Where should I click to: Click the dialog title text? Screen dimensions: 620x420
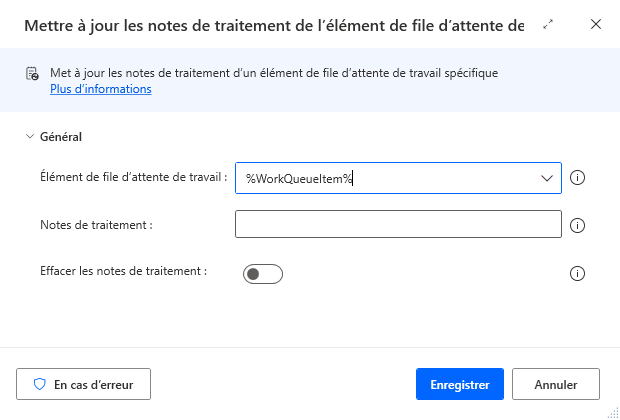pos(274,26)
